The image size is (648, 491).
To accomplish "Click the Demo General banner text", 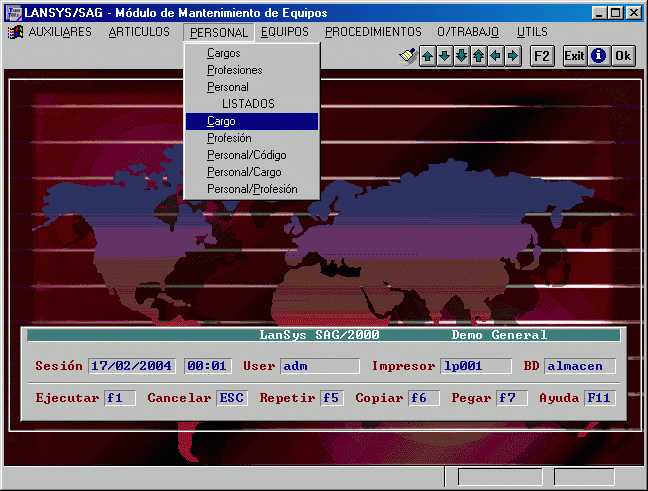I will click(499, 335).
